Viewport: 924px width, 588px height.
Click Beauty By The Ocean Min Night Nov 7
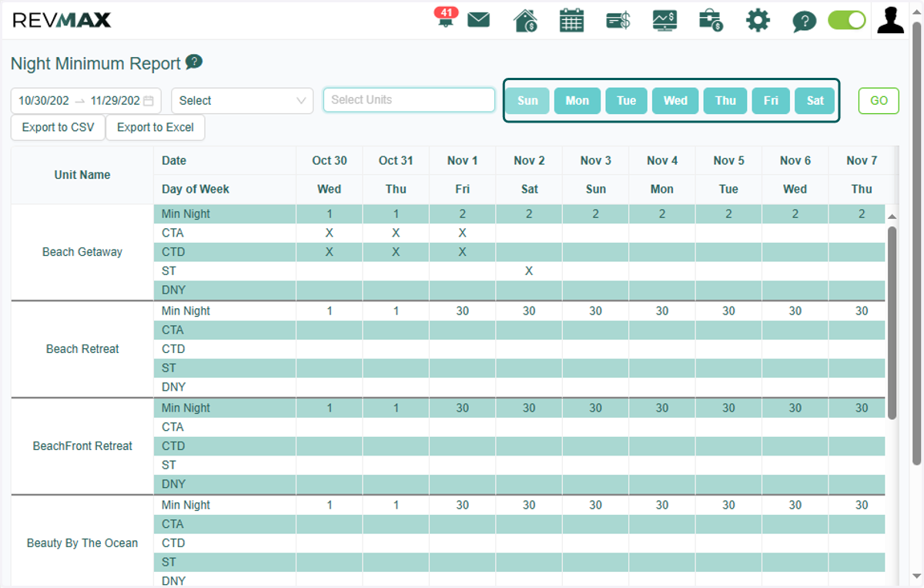point(862,505)
